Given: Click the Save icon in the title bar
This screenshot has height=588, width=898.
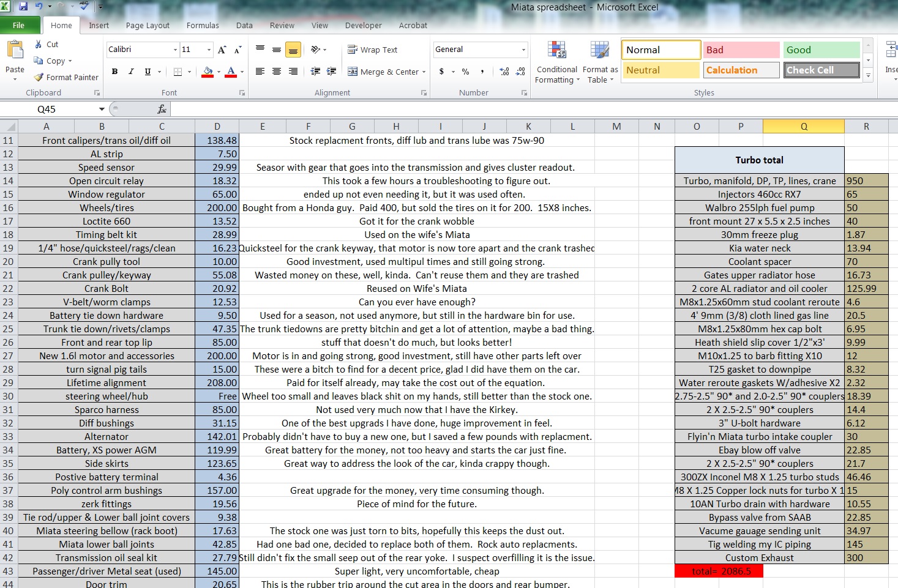Looking at the screenshot, I should coord(23,7).
